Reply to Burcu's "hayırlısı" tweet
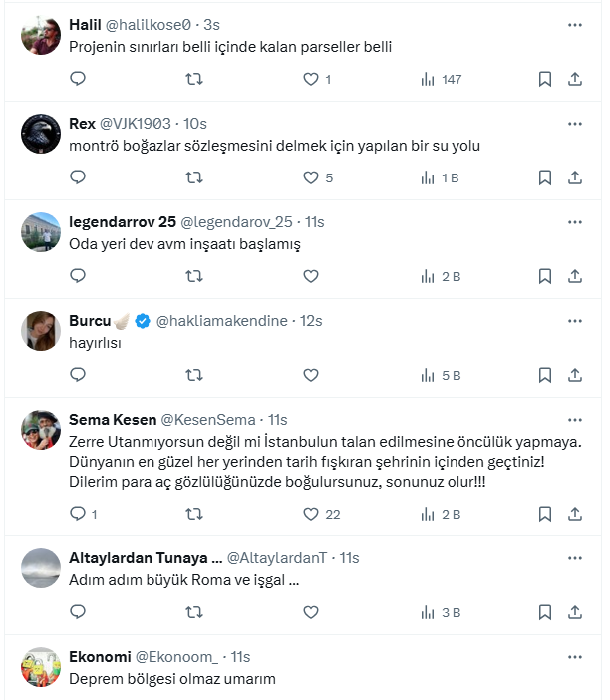Viewport: 610px width, 700px height. point(79,375)
